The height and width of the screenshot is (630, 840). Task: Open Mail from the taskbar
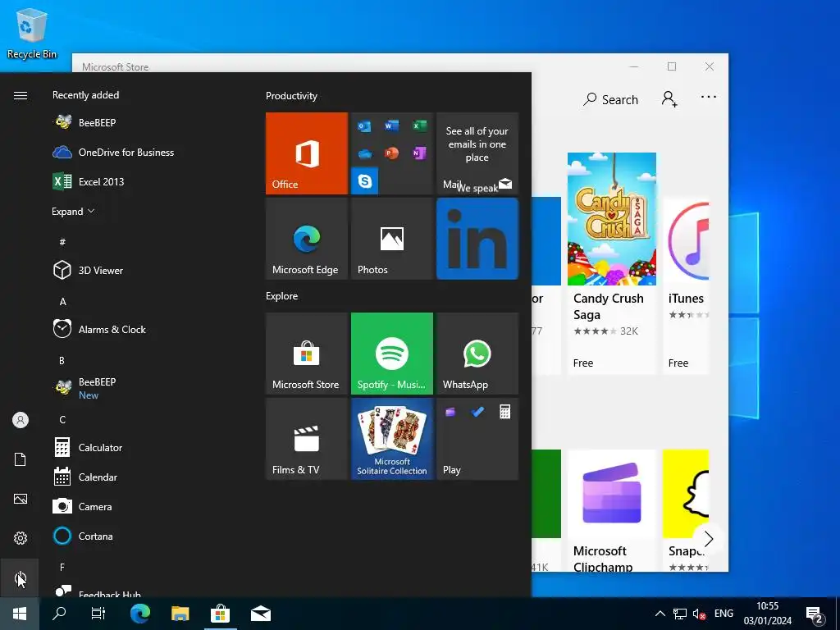coord(260,614)
